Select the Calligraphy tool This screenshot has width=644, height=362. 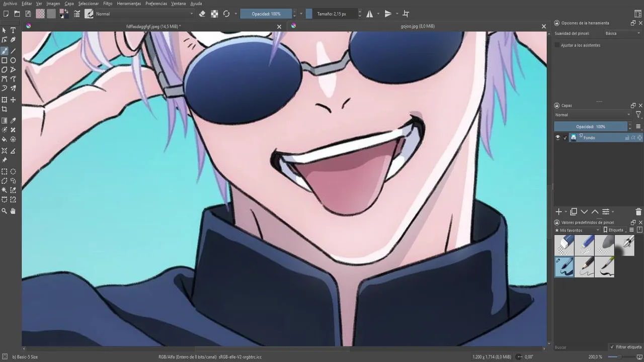point(13,40)
